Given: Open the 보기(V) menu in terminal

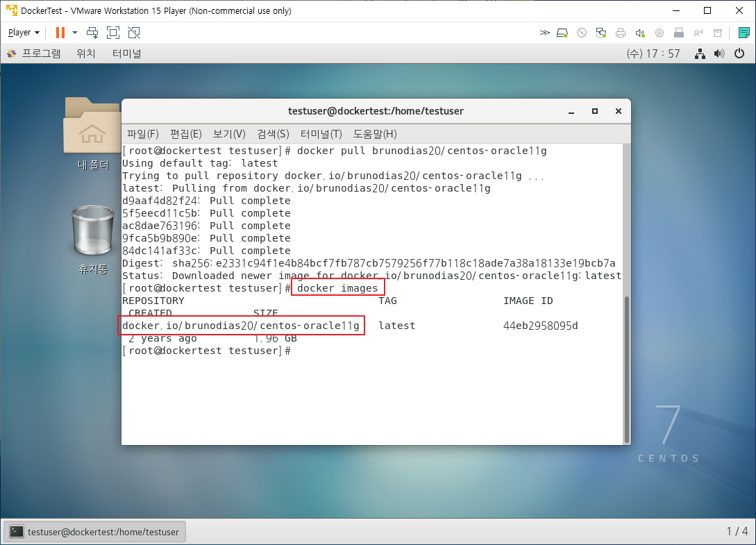Looking at the screenshot, I should pos(229,133).
